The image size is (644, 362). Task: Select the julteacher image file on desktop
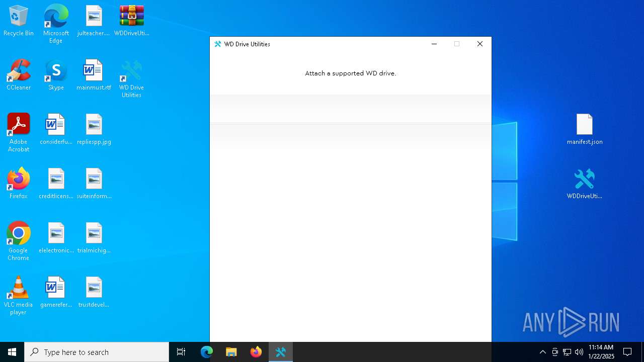click(94, 21)
